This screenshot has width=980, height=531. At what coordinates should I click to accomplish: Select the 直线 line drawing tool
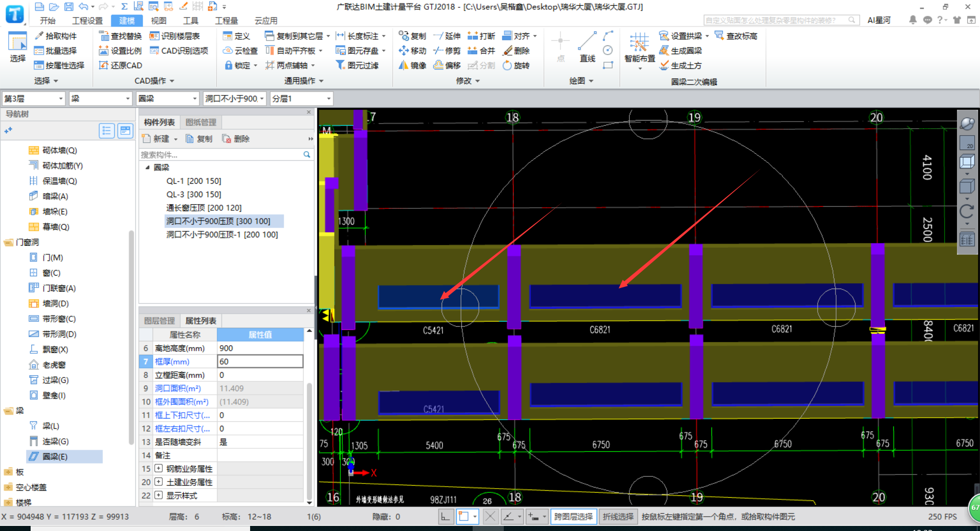pyautogui.click(x=587, y=47)
